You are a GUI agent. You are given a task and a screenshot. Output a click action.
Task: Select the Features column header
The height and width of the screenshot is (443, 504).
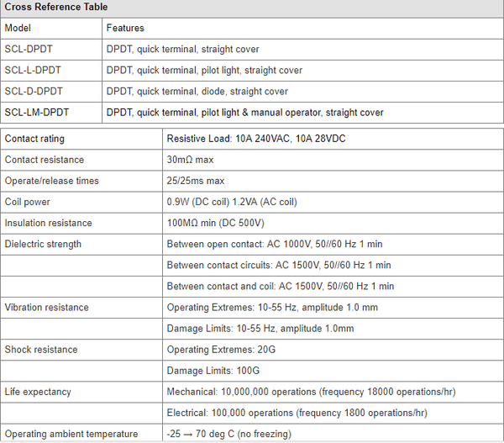pos(125,29)
